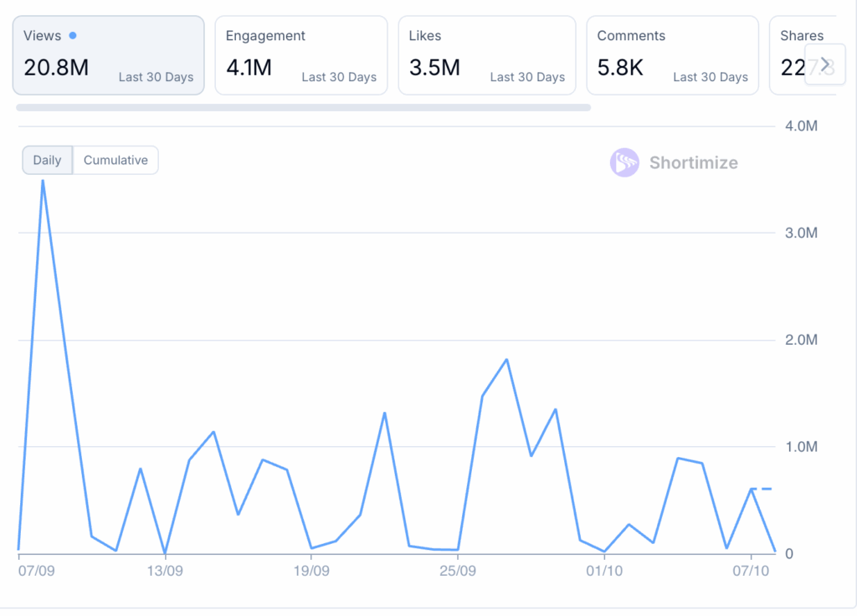Select the partially visible Shares card
857x616 pixels.
(x=791, y=55)
